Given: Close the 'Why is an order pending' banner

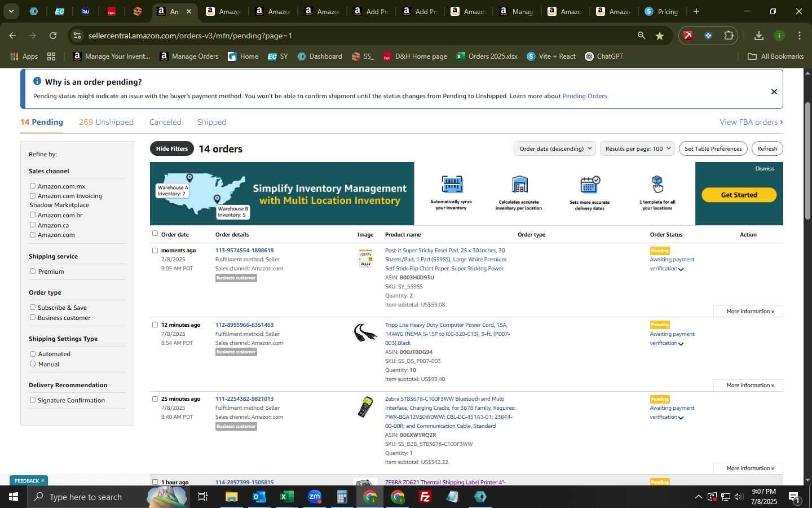Looking at the screenshot, I should pyautogui.click(x=774, y=91).
